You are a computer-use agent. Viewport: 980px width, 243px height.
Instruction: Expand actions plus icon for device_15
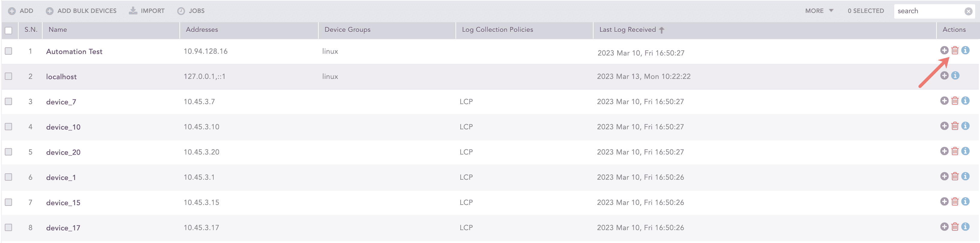(x=944, y=201)
